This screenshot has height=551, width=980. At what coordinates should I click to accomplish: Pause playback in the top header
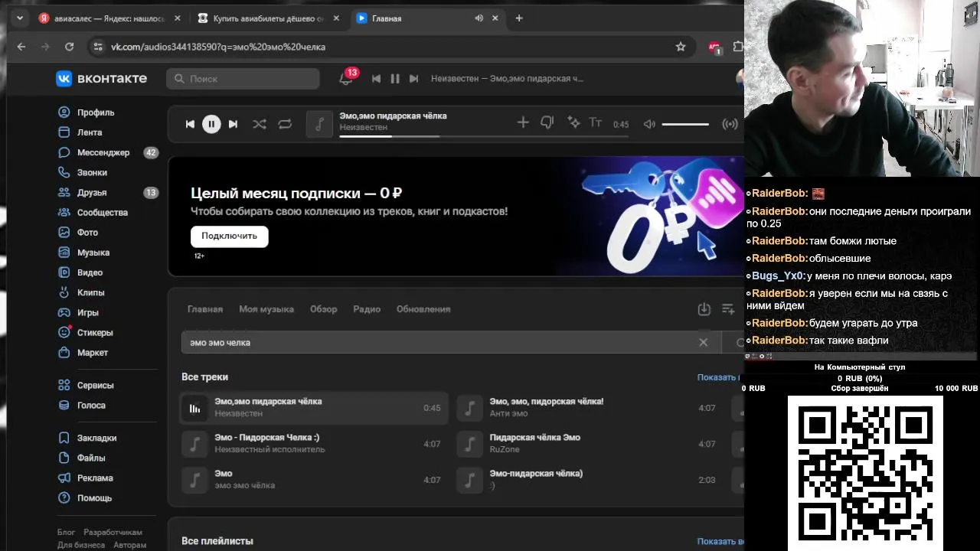(395, 79)
